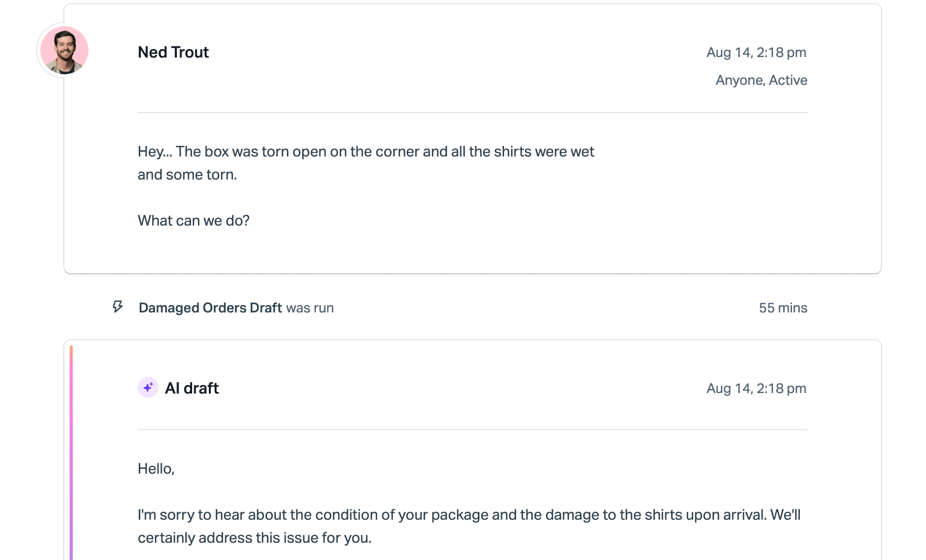Image resolution: width=926 pixels, height=560 pixels.
Task: Click Ned Trout's Aug 14, 2:18 pm timestamp
Action: (x=756, y=52)
